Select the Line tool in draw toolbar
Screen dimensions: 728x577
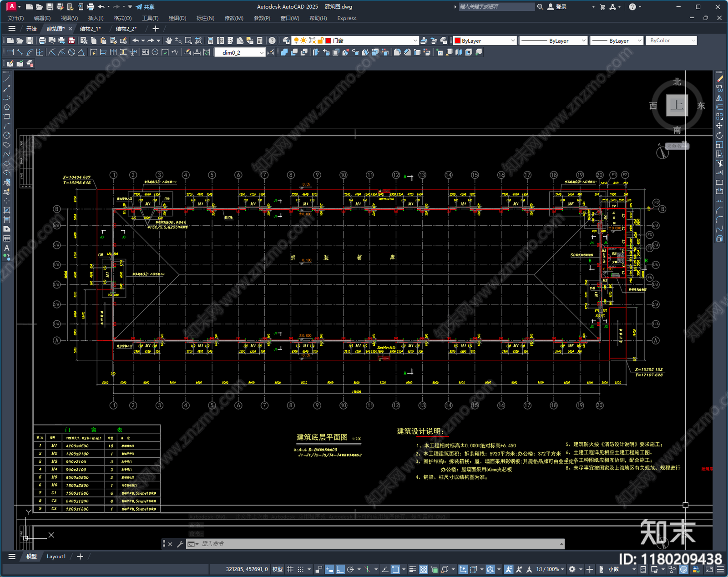click(7, 79)
